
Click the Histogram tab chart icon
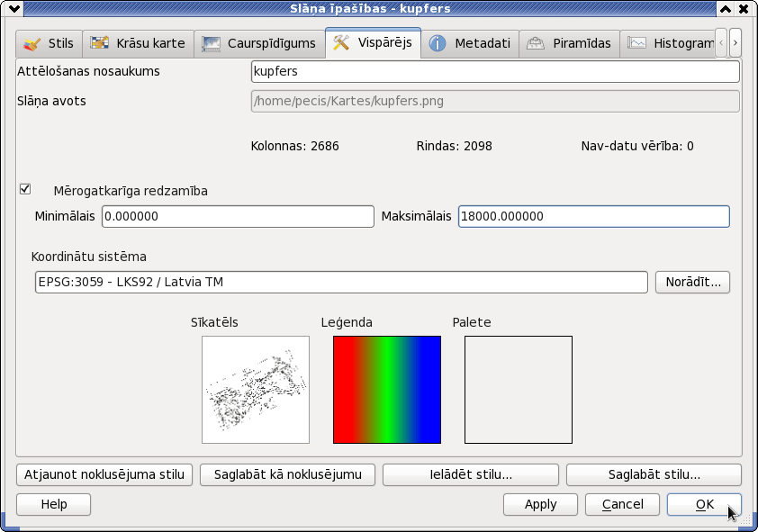click(636, 43)
